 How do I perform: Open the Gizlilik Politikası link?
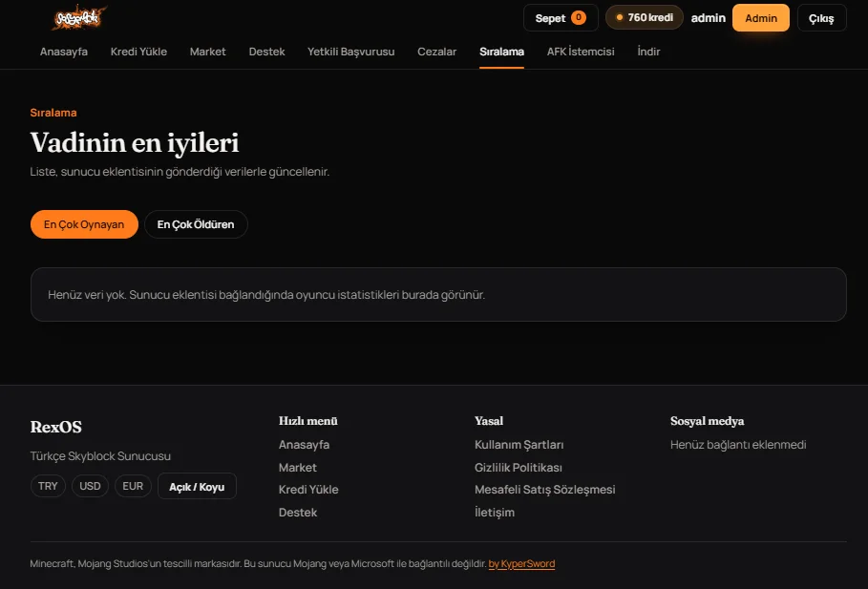tap(519, 467)
